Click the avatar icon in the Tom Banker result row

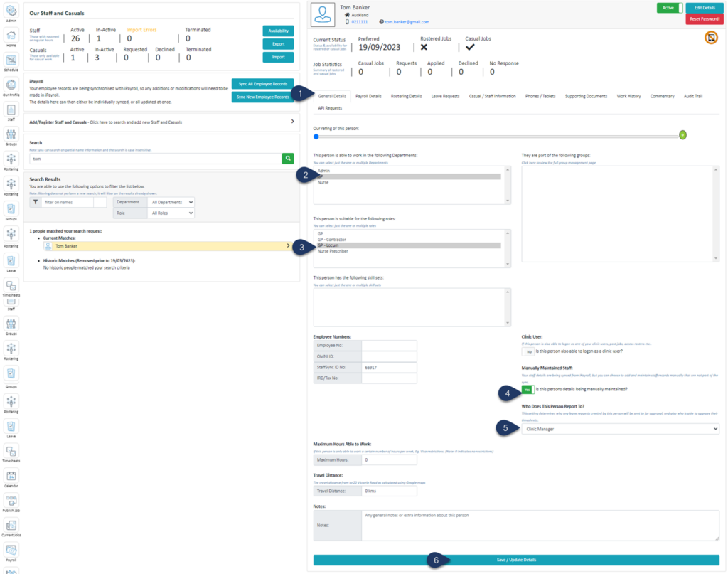[x=48, y=246]
